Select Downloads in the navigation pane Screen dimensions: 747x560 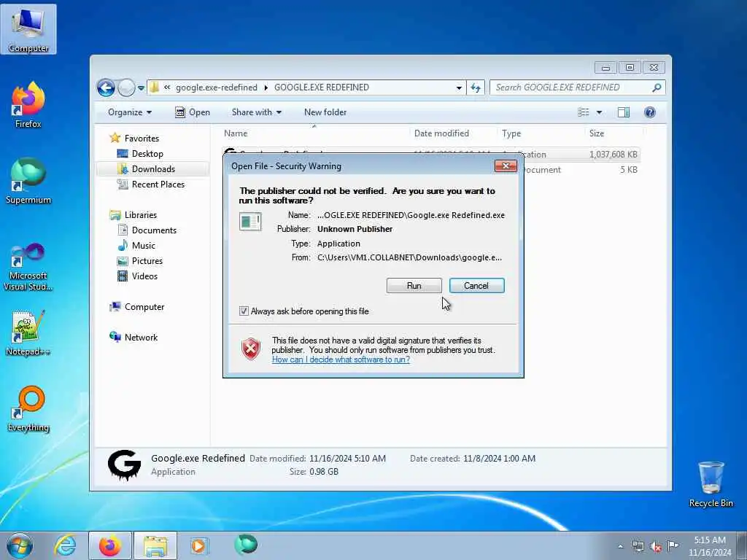point(152,169)
